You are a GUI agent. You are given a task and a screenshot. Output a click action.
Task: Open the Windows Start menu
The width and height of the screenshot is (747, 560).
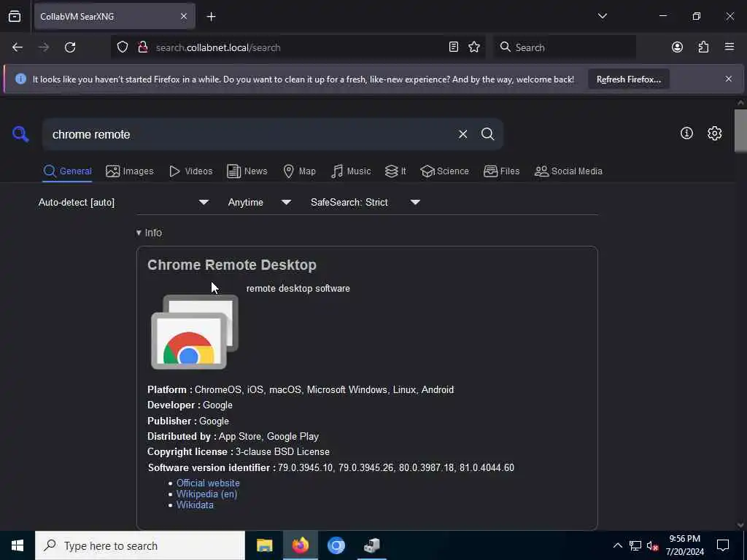(18, 545)
